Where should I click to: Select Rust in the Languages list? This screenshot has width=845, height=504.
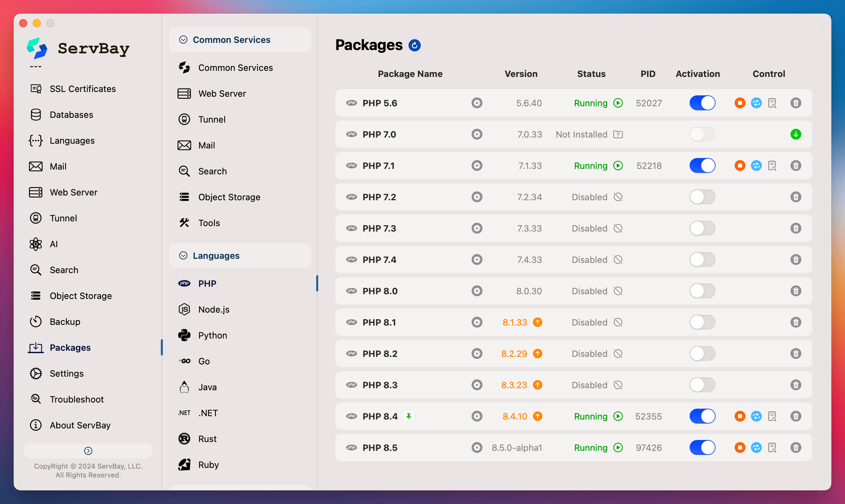tap(198, 439)
